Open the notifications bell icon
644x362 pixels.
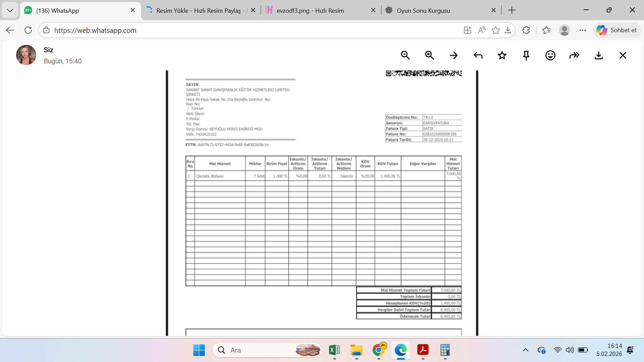pos(630,350)
